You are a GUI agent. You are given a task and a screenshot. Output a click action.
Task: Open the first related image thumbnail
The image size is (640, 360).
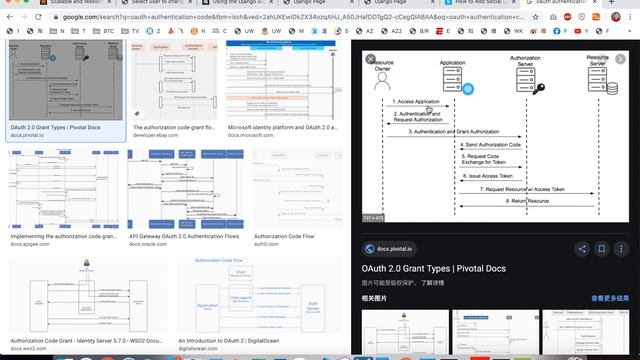click(405, 332)
